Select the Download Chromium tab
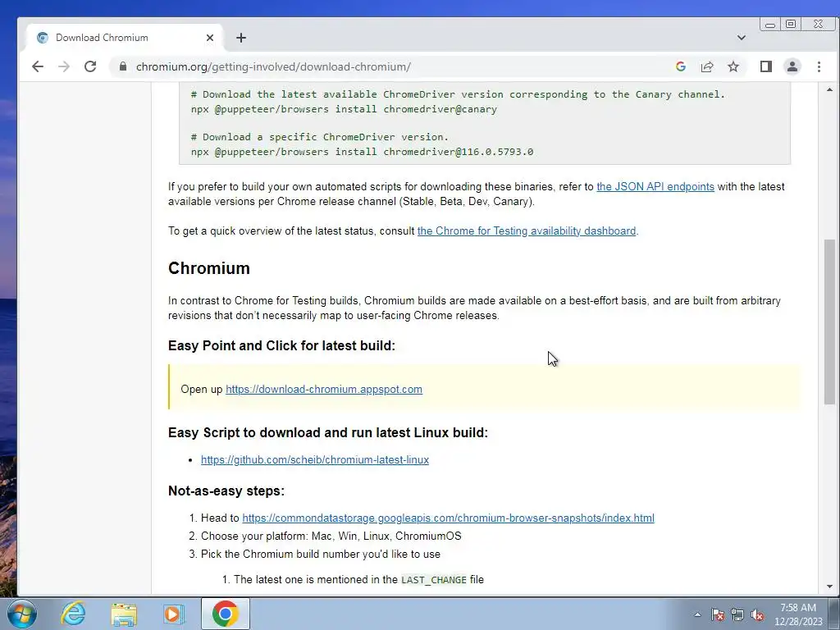The width and height of the screenshot is (840, 630). 123,38
